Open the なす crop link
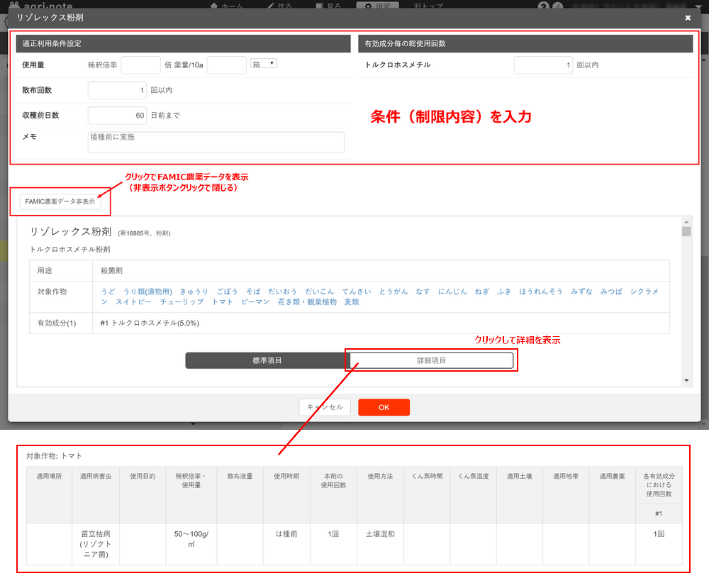 coord(423,292)
